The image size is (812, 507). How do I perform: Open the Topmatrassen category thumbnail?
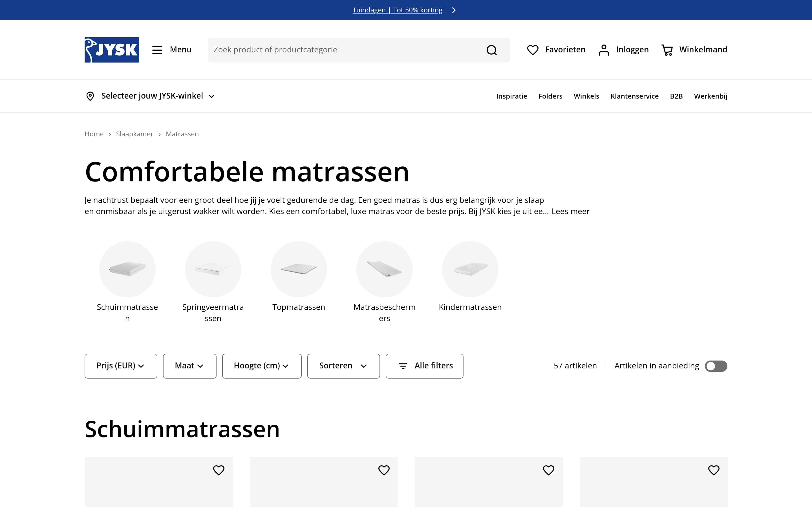[299, 269]
